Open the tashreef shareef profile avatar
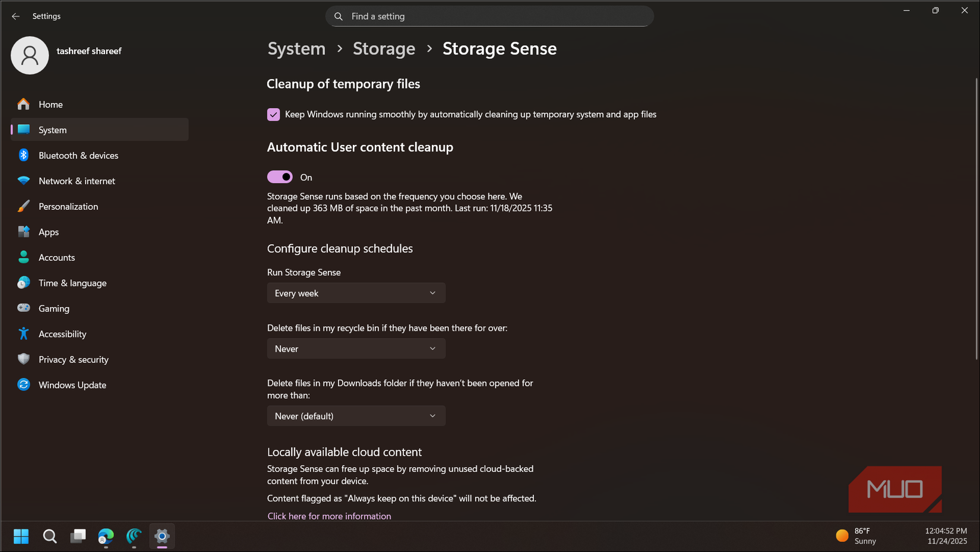980x552 pixels. tap(30, 55)
